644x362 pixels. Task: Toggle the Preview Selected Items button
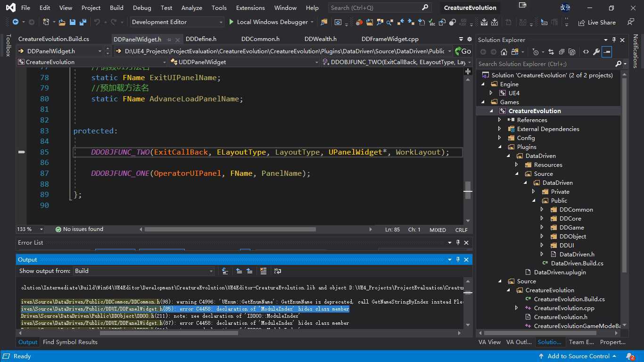click(x=607, y=52)
